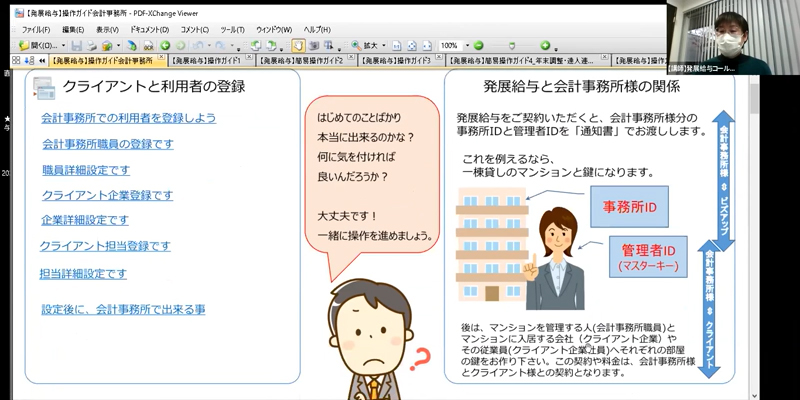Open the 拡大 zoom tool dropdown arrow
The width and height of the screenshot is (800, 400).
384,45
